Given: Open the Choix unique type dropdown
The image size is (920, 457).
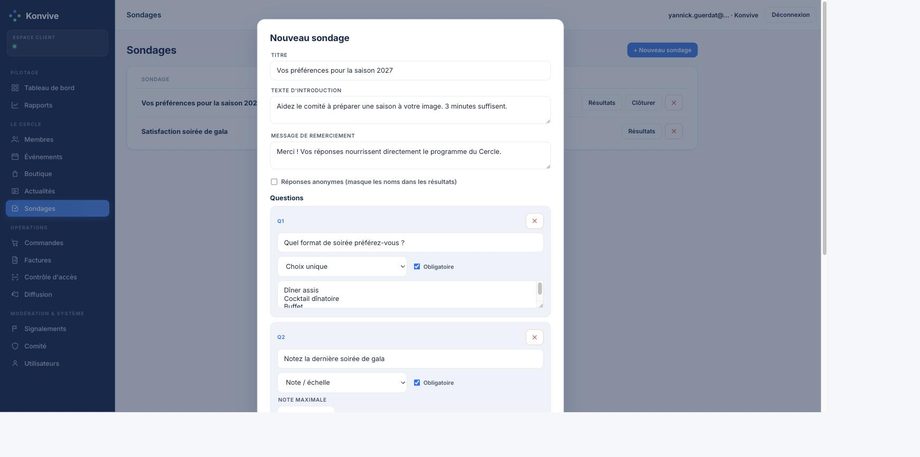Looking at the screenshot, I should click(x=342, y=266).
